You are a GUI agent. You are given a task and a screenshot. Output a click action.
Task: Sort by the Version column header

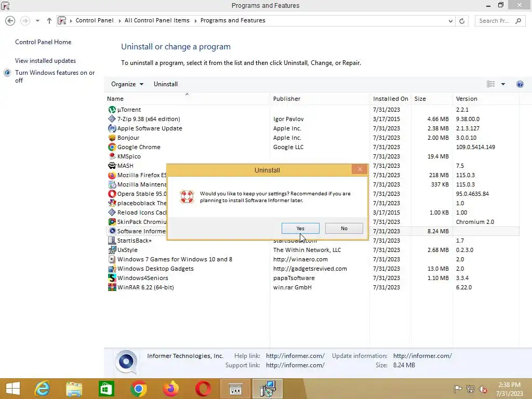point(486,99)
